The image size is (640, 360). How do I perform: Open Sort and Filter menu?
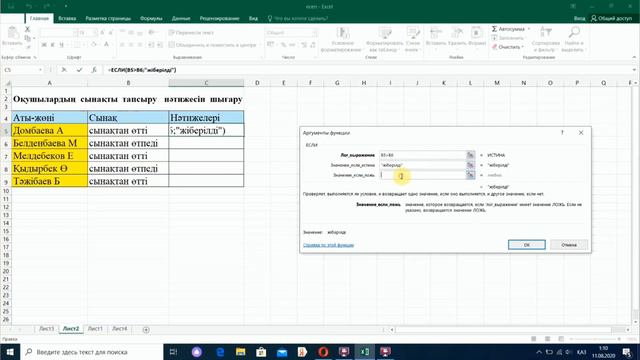click(x=546, y=39)
